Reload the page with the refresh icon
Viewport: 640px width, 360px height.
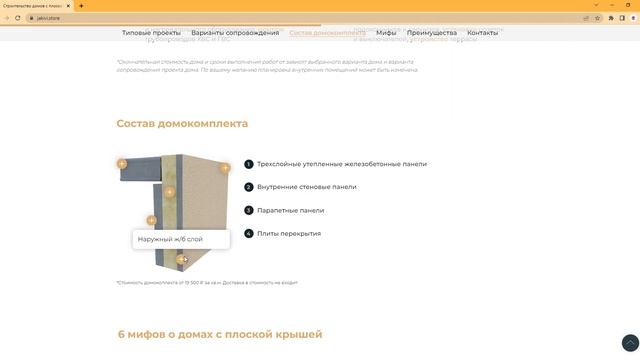pyautogui.click(x=18, y=18)
